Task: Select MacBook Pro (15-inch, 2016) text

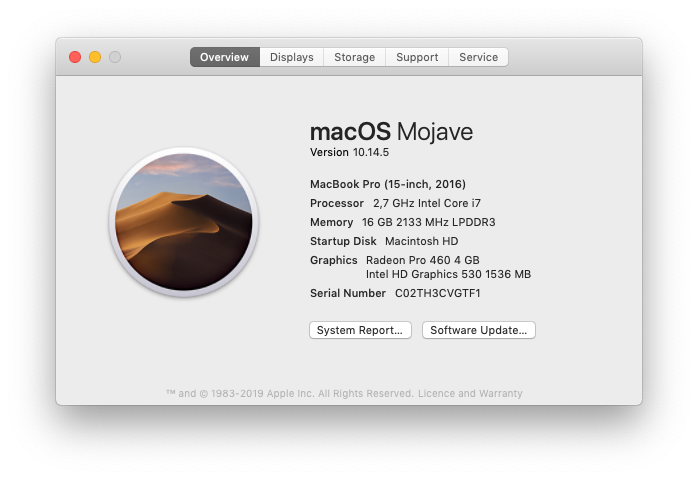Action: click(x=388, y=184)
